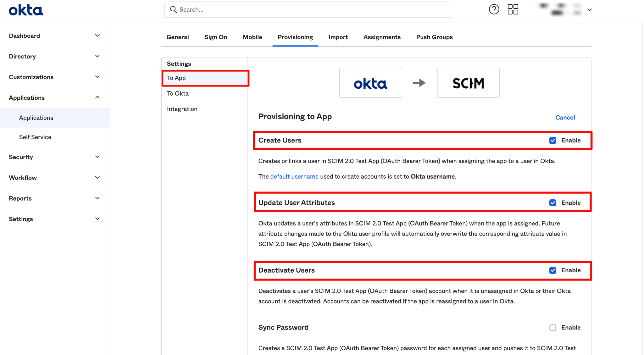Go to the Import tab
644x355 pixels.
click(x=338, y=37)
